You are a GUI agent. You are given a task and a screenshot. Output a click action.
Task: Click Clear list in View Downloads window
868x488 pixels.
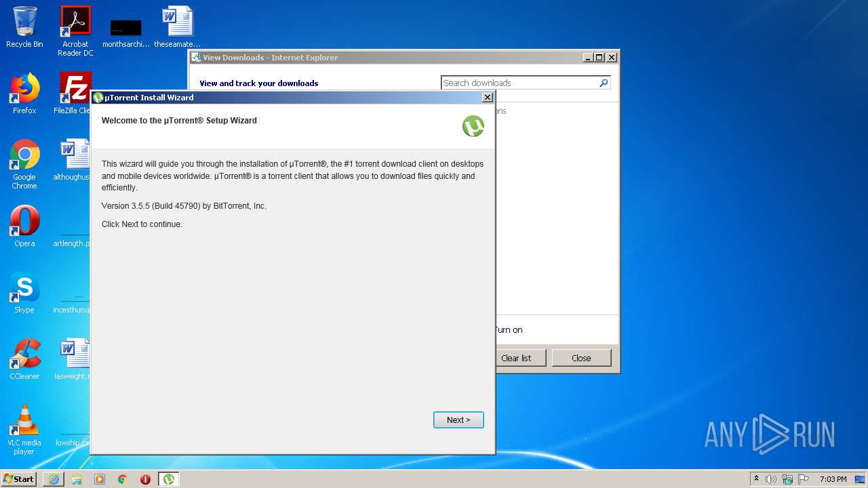click(516, 358)
